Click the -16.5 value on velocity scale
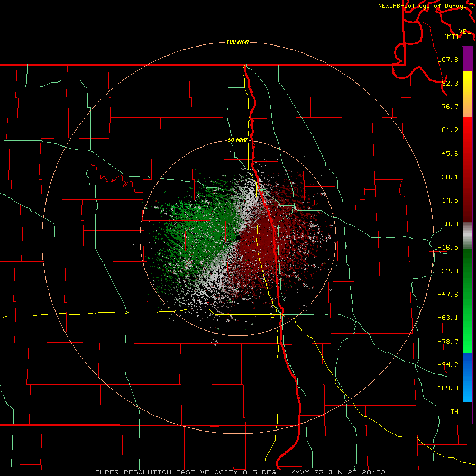476x476 pixels. (448, 248)
